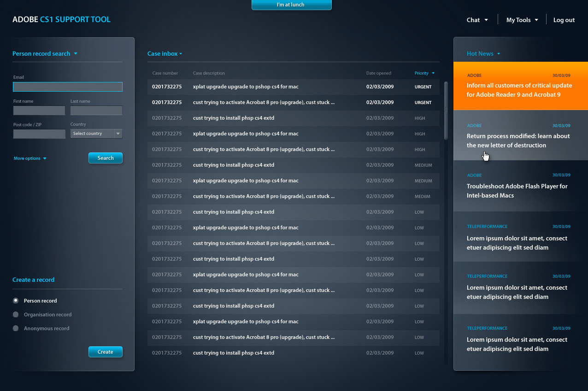Open the MEDIIM Acrobat 8 pro activation case

tap(294, 196)
